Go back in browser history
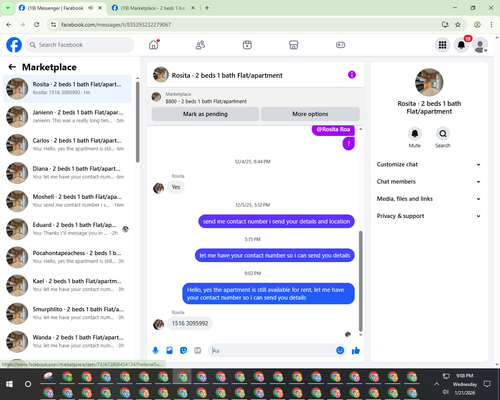This screenshot has width=500, height=400. pyautogui.click(x=9, y=24)
